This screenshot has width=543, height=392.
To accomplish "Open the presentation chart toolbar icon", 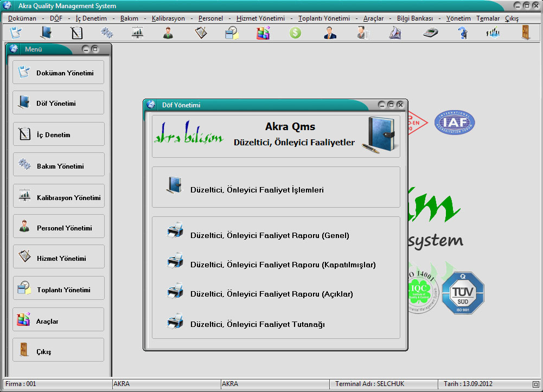I will (x=137, y=33).
